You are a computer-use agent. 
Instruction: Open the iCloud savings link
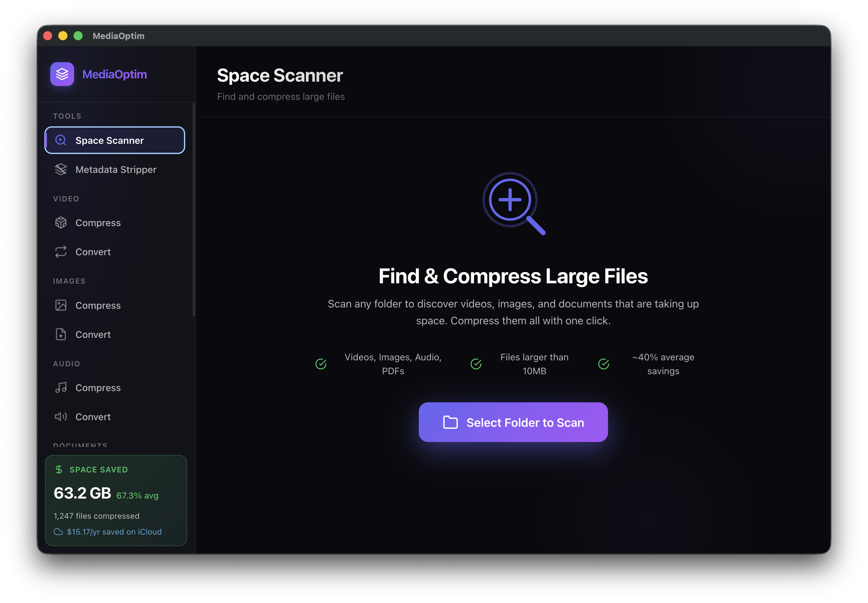pyautogui.click(x=114, y=532)
